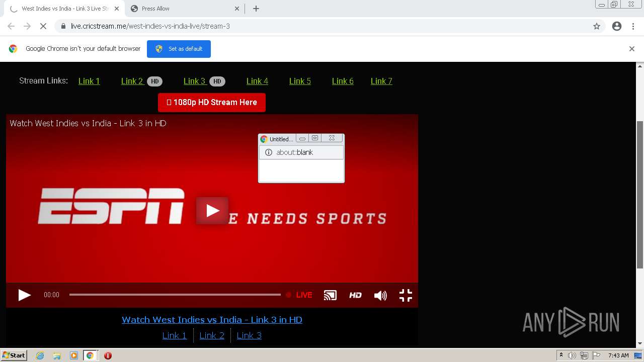Click the red LIVE indicator
The width and height of the screenshot is (644, 362).
point(299,295)
